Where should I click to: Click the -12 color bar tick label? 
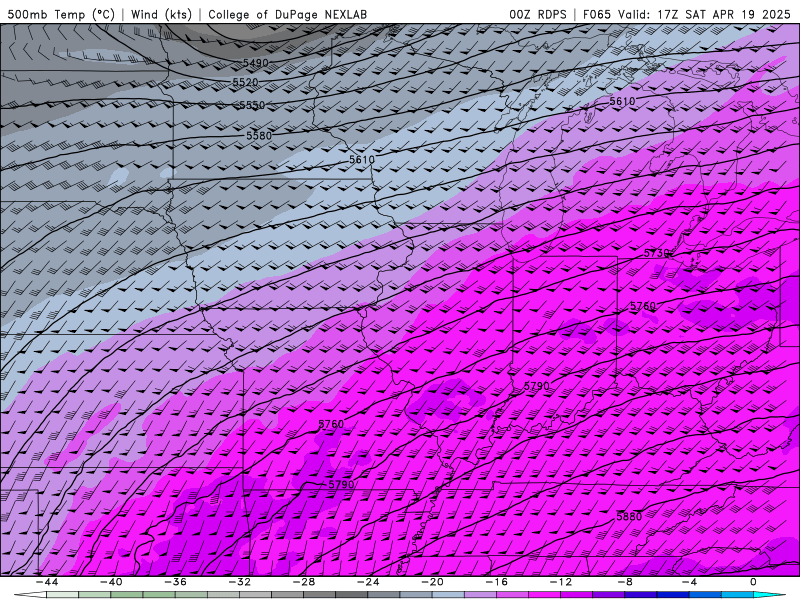[x=561, y=582]
